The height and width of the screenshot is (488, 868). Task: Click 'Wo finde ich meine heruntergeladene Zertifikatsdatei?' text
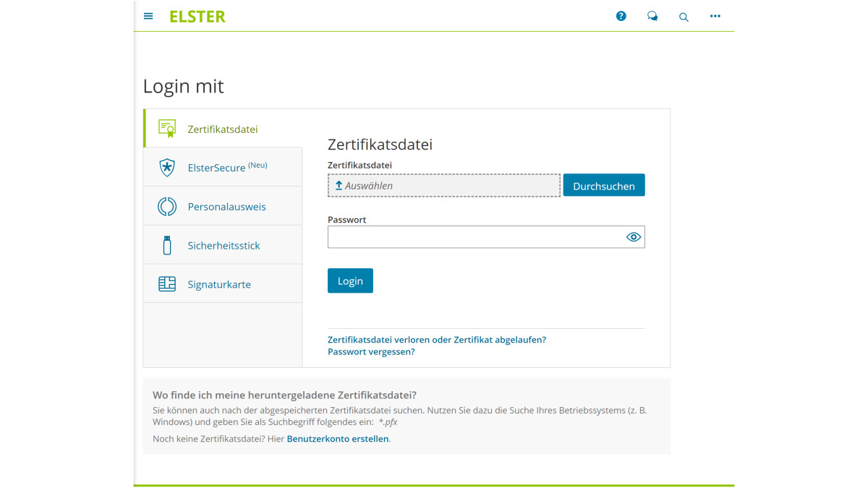(284, 395)
